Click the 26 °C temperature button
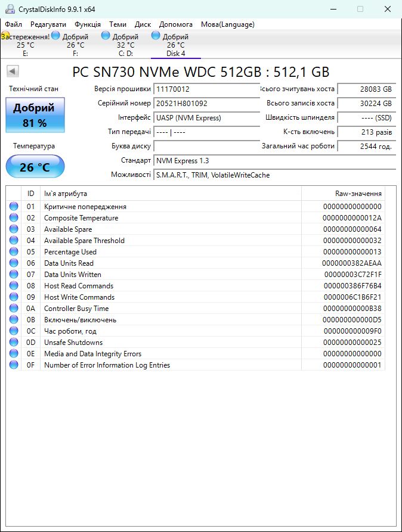Image resolution: width=402 pixels, height=532 pixels. pos(35,167)
